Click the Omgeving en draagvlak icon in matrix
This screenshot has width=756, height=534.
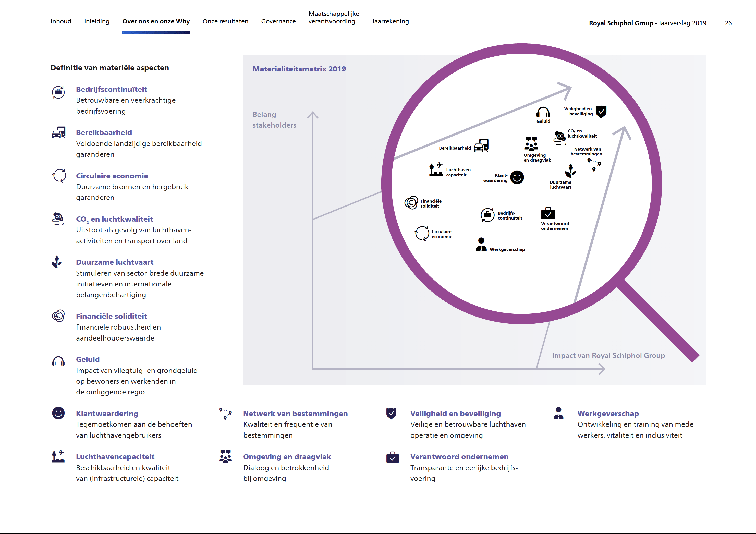tap(531, 144)
